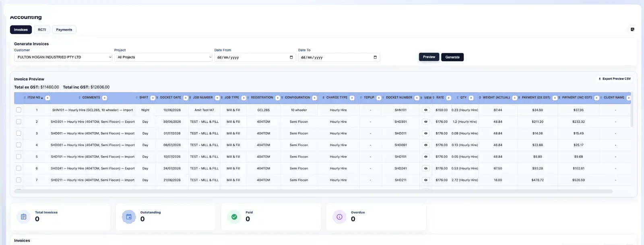Open the Weight (Actual) column menu icon
The width and height of the screenshot is (644, 245).
pyautogui.click(x=514, y=98)
